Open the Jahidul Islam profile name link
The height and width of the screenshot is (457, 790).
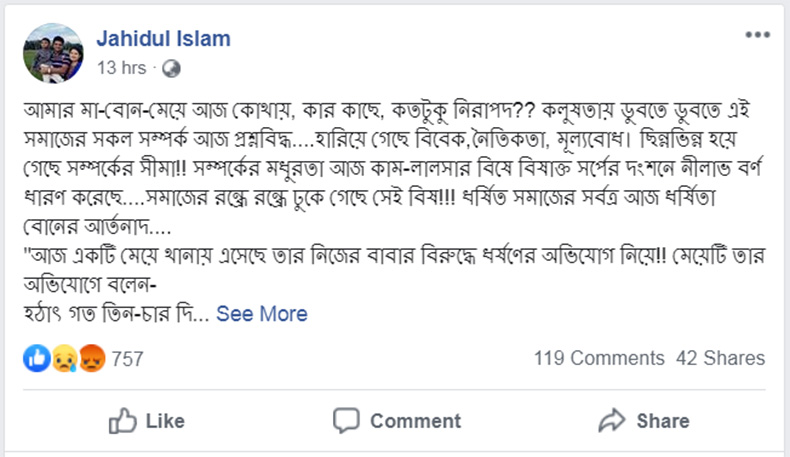(163, 39)
